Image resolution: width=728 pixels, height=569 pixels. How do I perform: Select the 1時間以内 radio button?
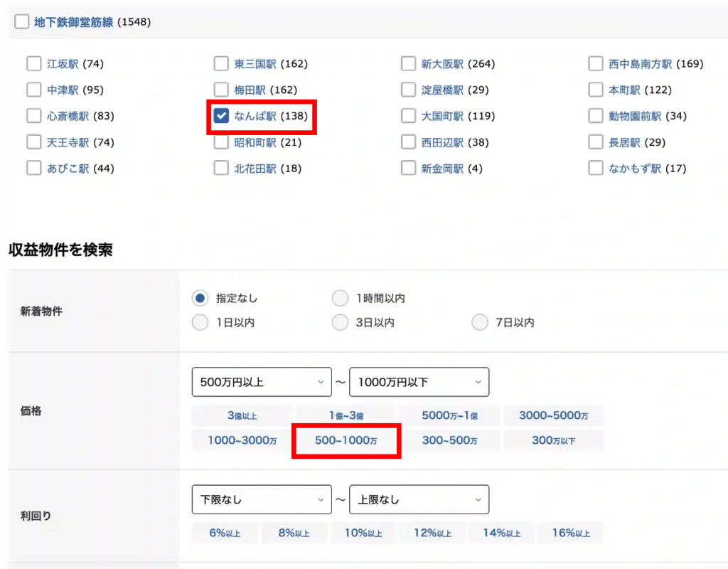[x=341, y=298]
